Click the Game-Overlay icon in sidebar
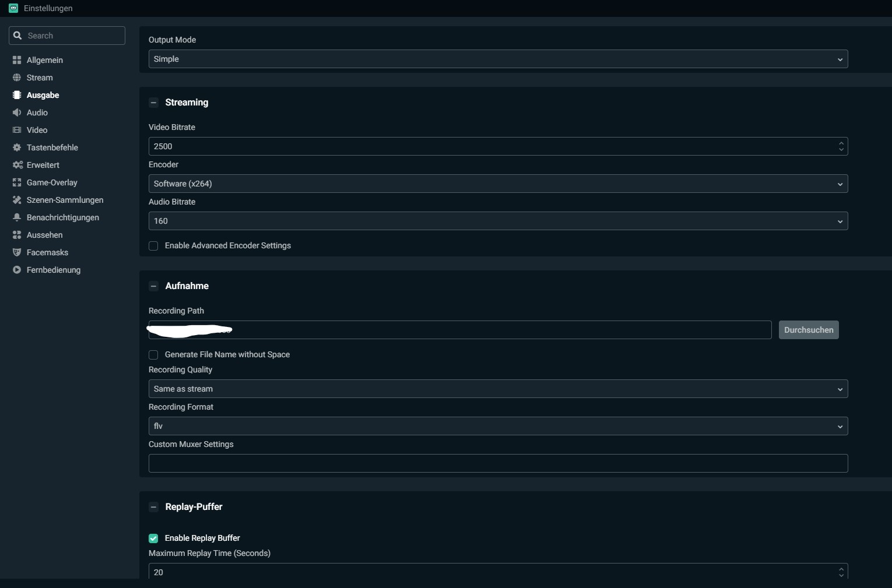This screenshot has height=588, width=892. point(17,182)
